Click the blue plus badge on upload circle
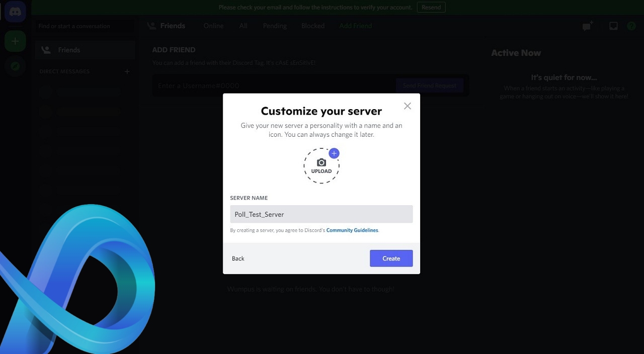Screen dimensions: 644x354 point(334,153)
